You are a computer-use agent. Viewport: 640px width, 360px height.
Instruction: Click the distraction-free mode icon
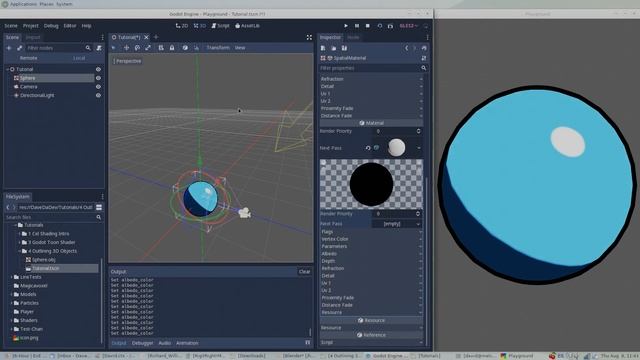click(x=309, y=37)
